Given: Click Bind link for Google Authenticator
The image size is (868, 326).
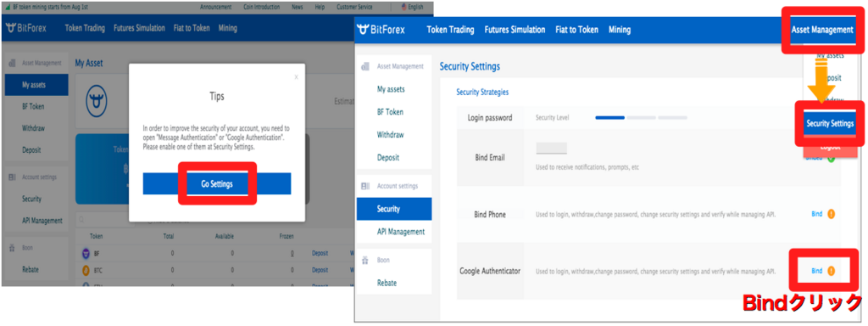Looking at the screenshot, I should click(816, 271).
